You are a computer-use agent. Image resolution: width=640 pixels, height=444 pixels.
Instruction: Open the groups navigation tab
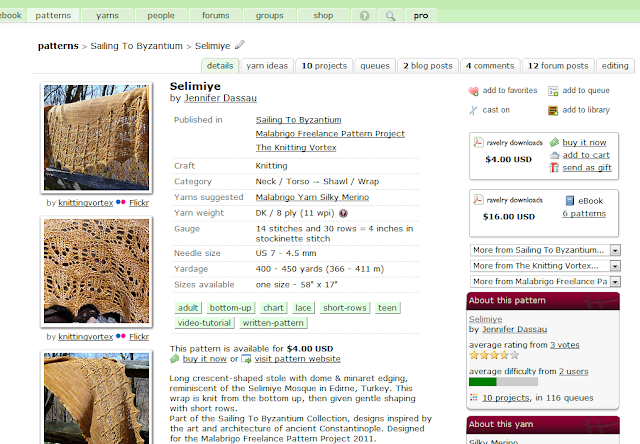point(269,16)
